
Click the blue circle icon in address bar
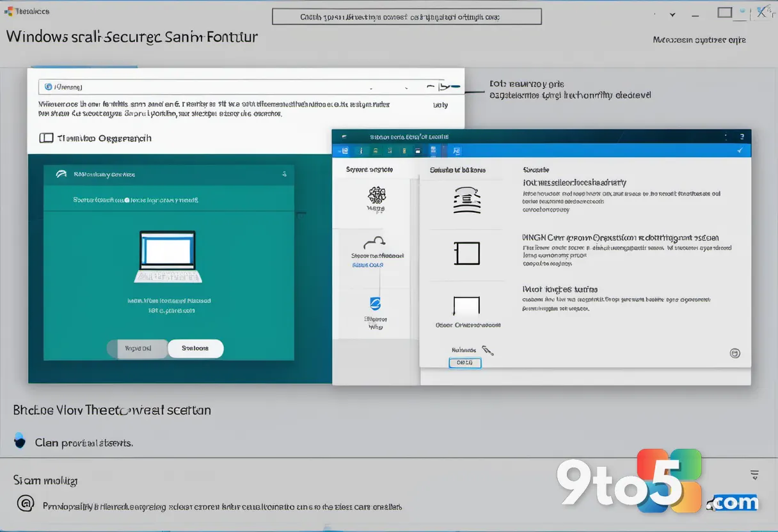[x=49, y=86]
